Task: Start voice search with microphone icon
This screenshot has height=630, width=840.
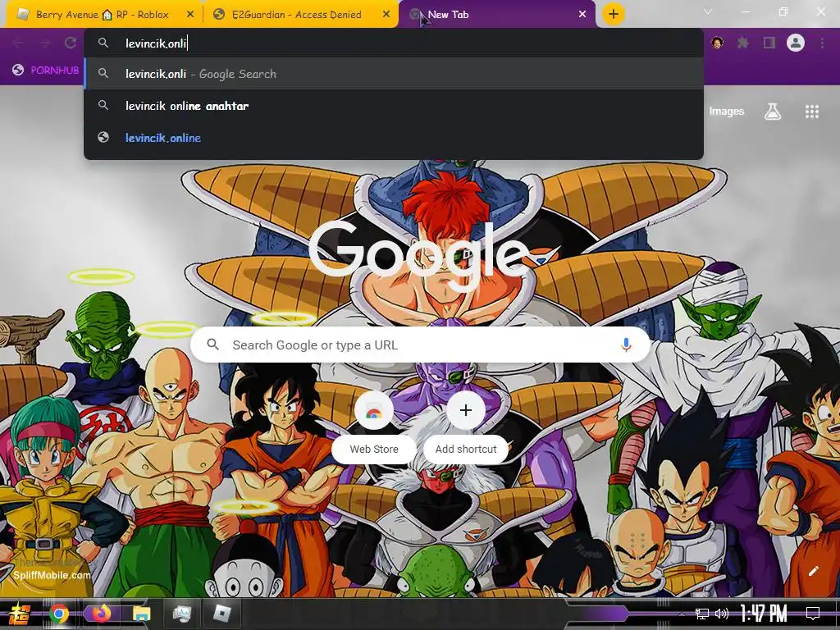Action: click(626, 345)
